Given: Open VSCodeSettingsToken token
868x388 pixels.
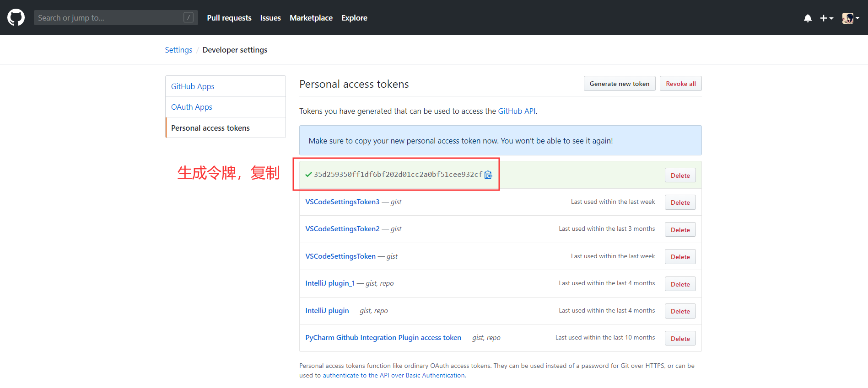Looking at the screenshot, I should tap(340, 256).
